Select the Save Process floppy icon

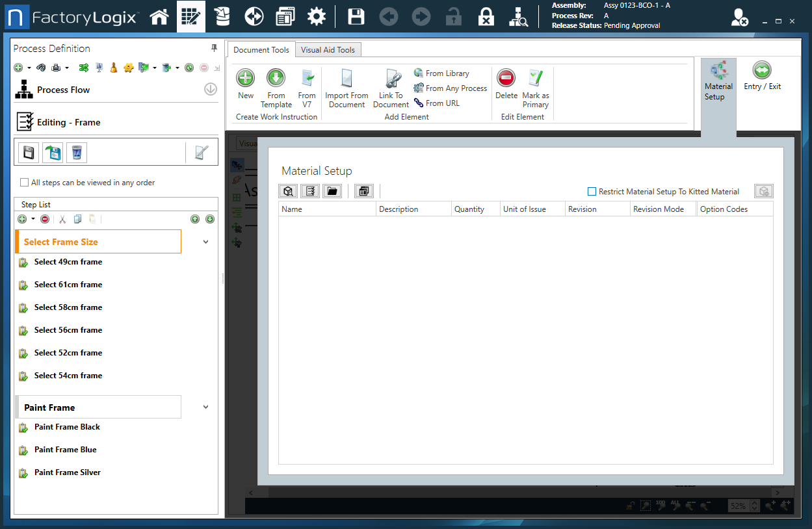pyautogui.click(x=28, y=152)
